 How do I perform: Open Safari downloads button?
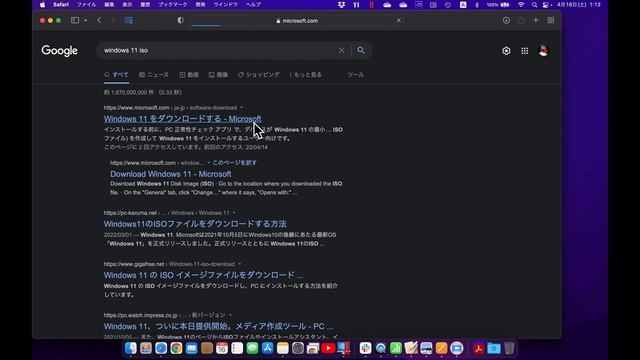point(506,20)
